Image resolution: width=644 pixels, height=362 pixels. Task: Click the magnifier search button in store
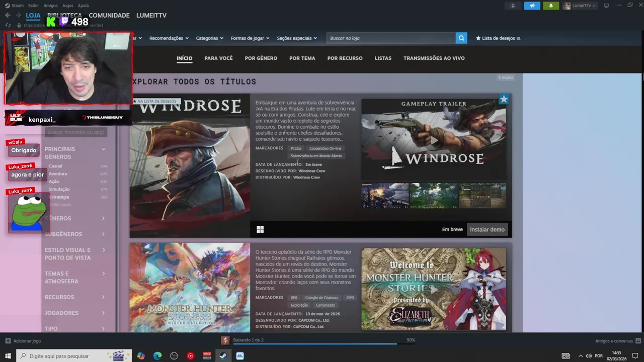461,38
